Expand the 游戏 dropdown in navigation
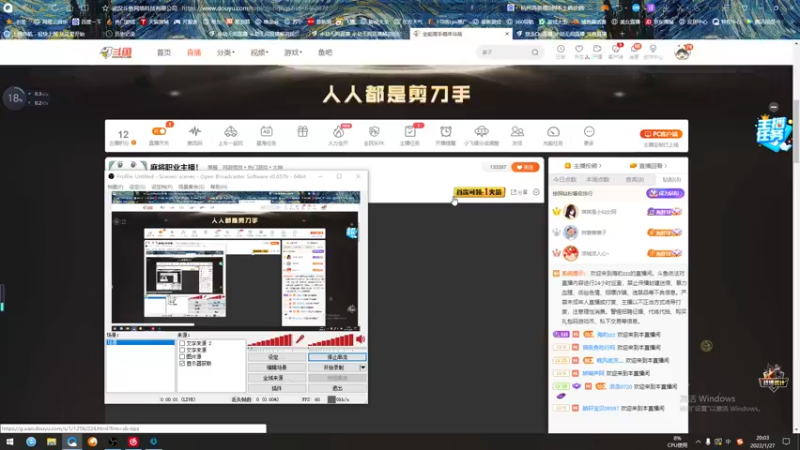Image resolution: width=800 pixels, height=450 pixels. tap(293, 53)
